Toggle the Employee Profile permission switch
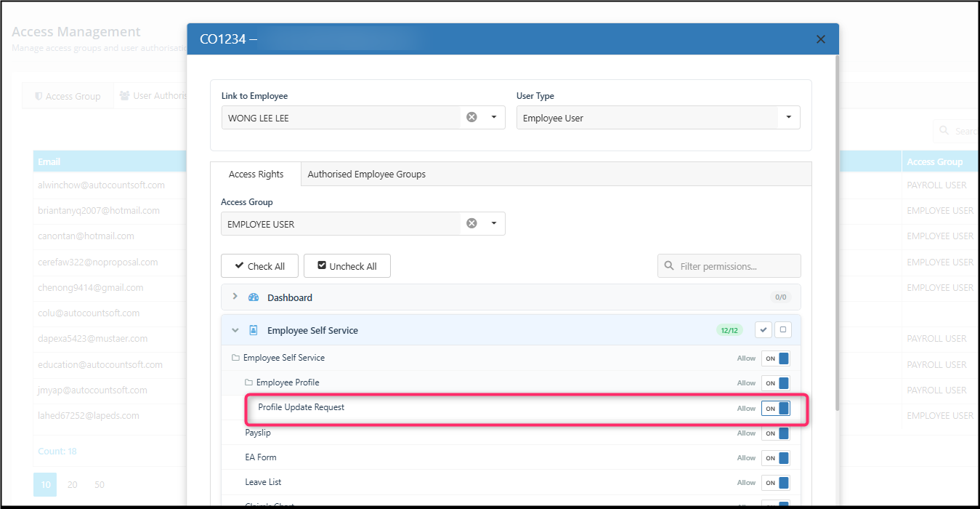This screenshot has width=980, height=509. [x=775, y=383]
